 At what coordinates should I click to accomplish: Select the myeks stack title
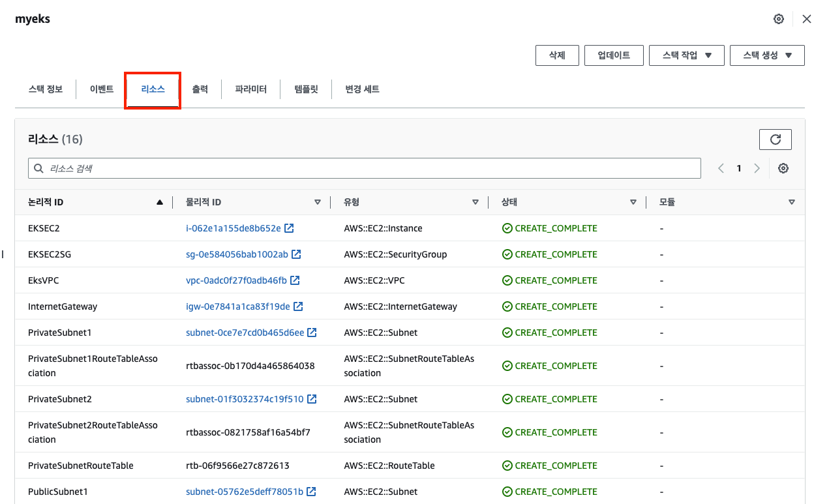[x=33, y=19]
